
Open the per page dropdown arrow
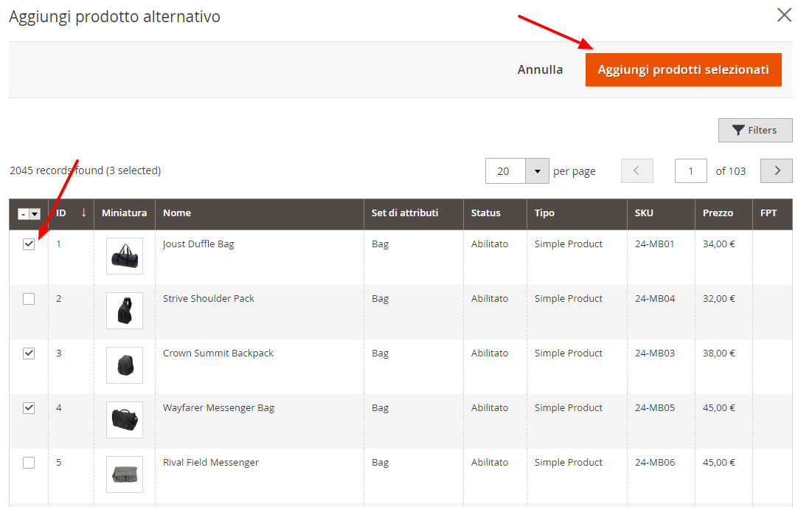pyautogui.click(x=537, y=171)
